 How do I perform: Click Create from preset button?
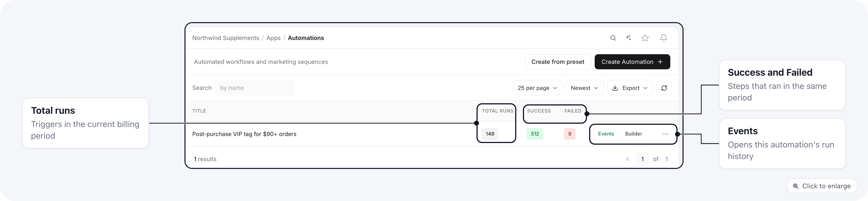click(558, 62)
